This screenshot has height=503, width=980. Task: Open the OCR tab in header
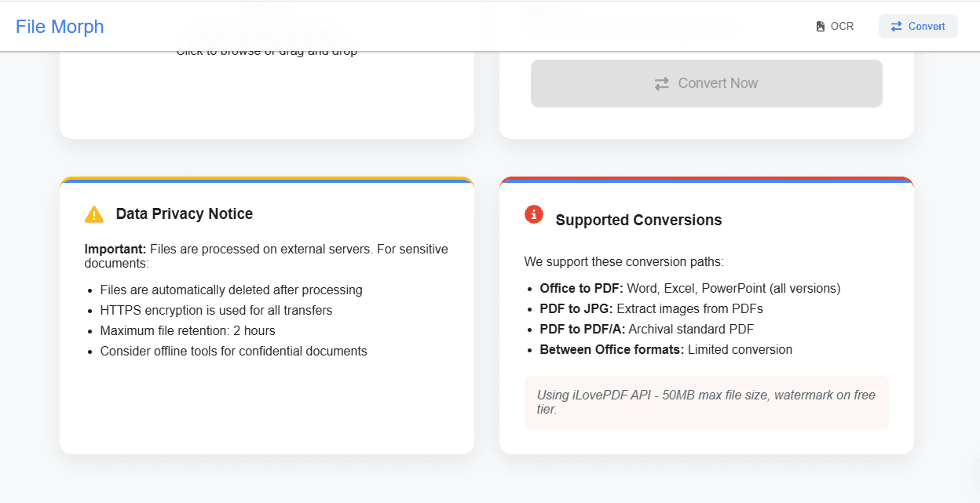pos(835,26)
